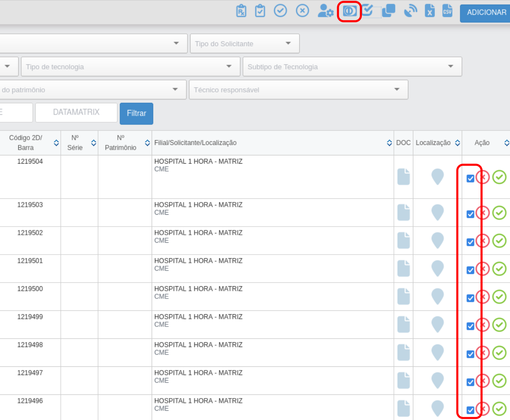Click red reject X for row 1219498
This screenshot has width=510, height=420.
coord(483,353)
